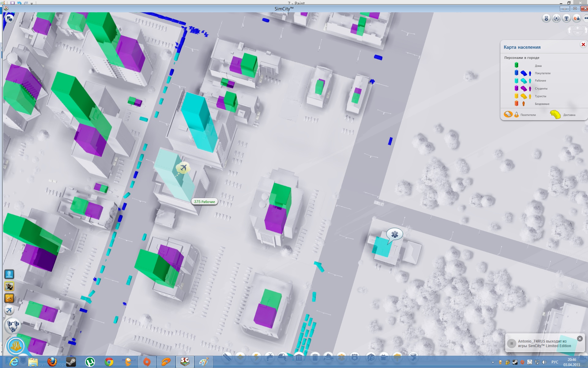Click the orange Бездомные legend cube
The image size is (588, 368).
(x=516, y=103)
